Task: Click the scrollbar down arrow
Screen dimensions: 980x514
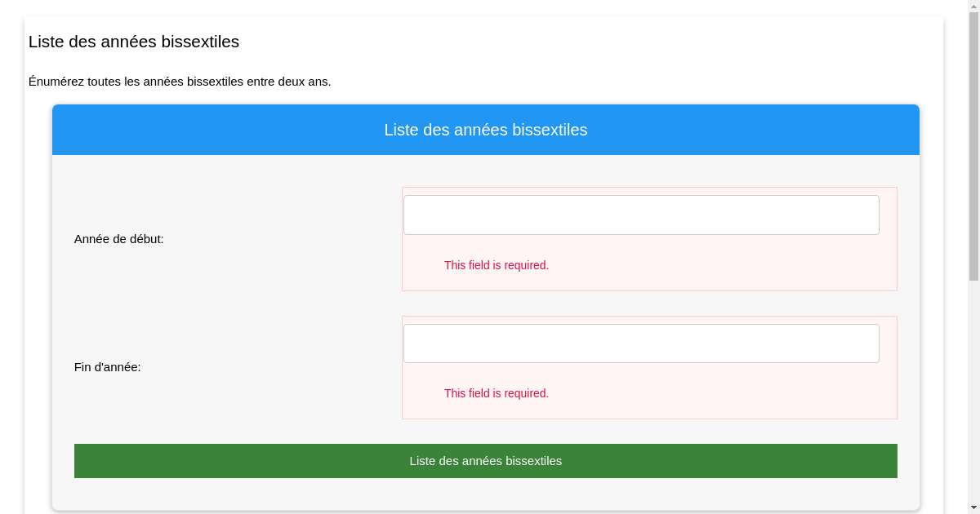Action: (973, 508)
